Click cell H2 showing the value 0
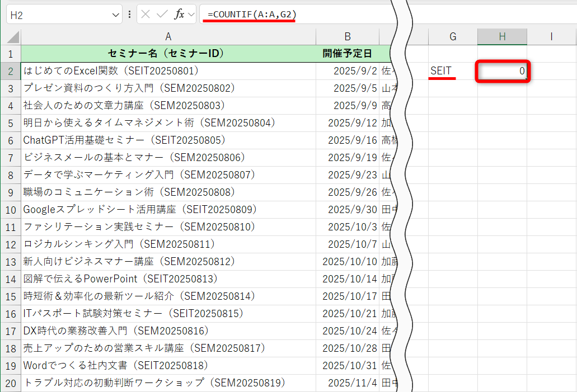577x392 pixels. [x=501, y=70]
